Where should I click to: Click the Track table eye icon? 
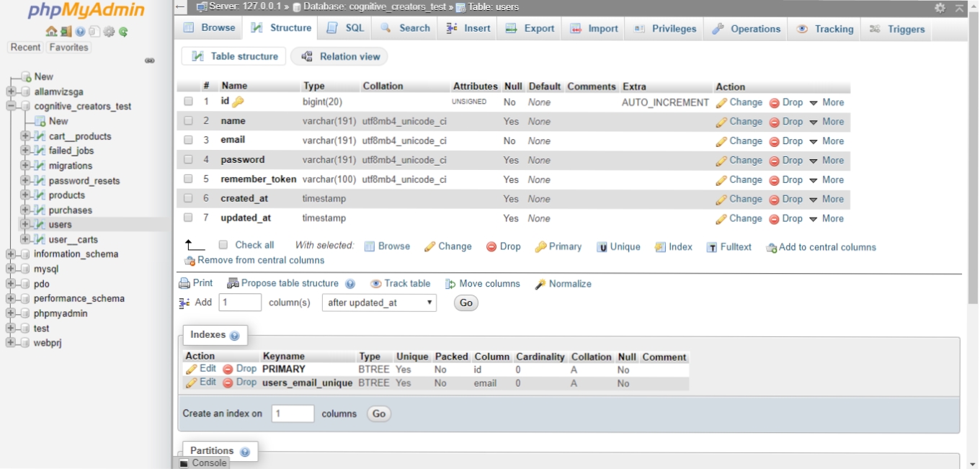click(376, 284)
